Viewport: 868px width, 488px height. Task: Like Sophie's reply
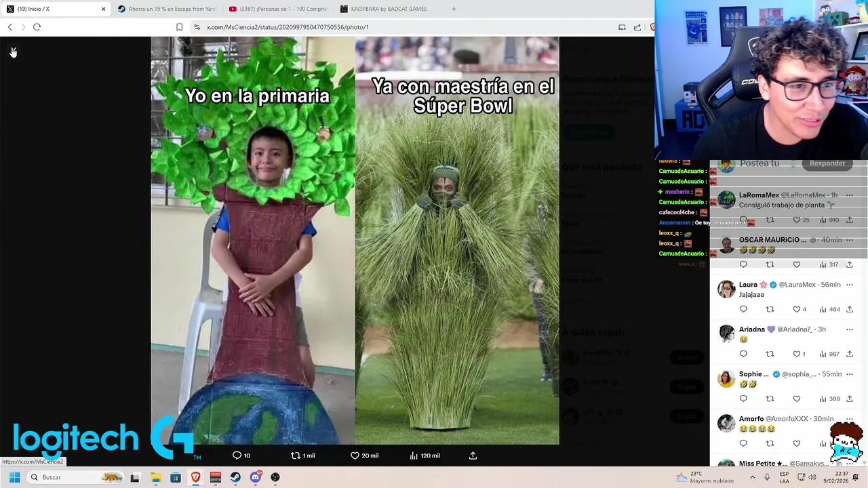(x=797, y=399)
